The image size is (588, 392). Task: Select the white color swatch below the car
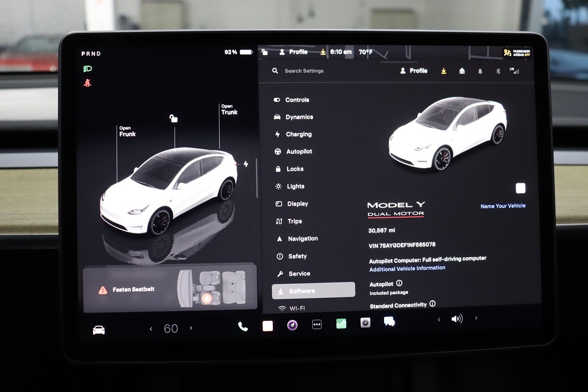point(520,188)
